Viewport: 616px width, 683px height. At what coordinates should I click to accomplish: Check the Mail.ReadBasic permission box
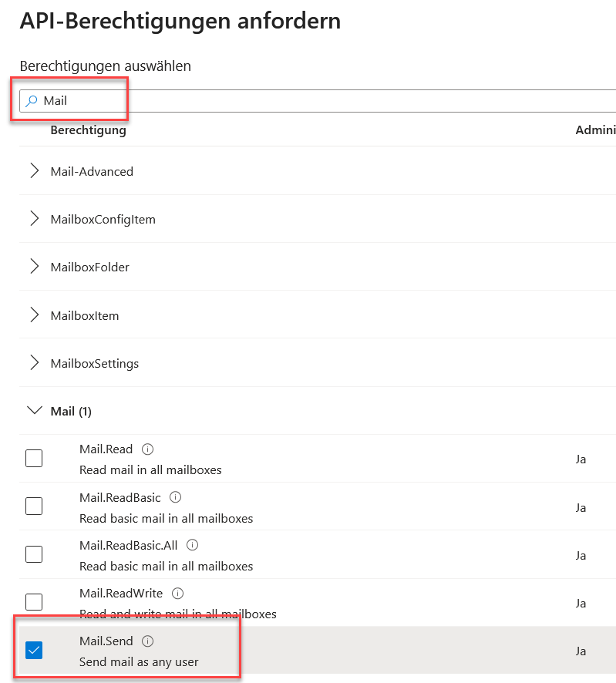(34, 506)
